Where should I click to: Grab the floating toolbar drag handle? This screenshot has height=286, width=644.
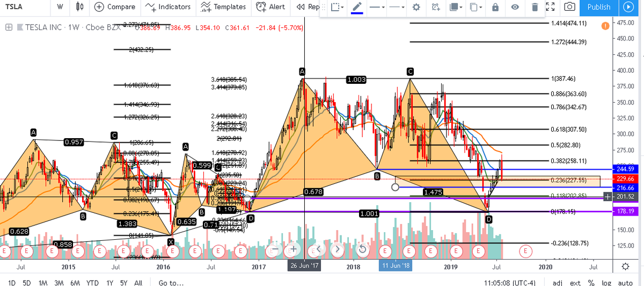coord(324,8)
